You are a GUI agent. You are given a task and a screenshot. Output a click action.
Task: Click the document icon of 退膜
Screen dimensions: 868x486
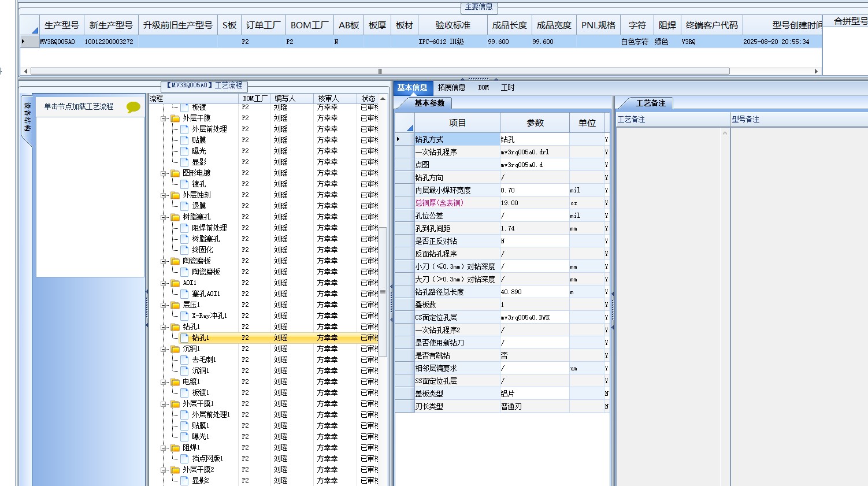[184, 206]
